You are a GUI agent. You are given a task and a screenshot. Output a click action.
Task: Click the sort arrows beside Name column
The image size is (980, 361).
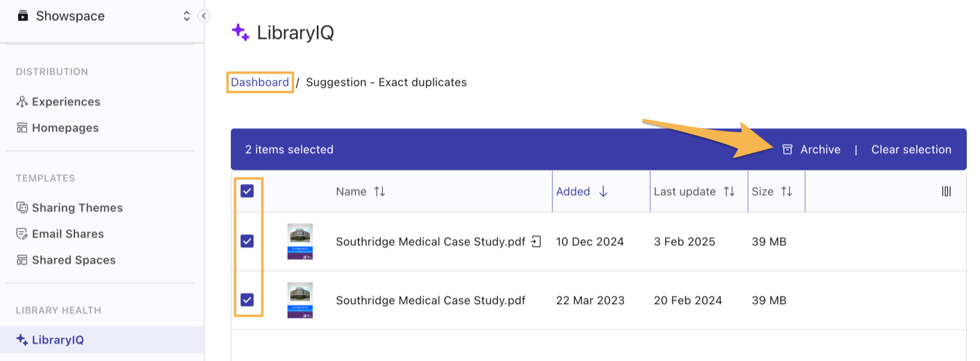pos(379,192)
